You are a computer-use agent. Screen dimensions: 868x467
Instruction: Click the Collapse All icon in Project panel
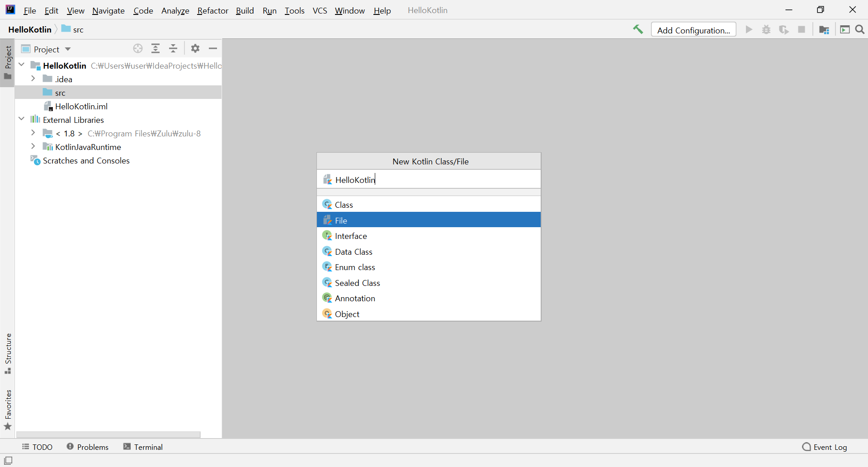[x=173, y=48]
